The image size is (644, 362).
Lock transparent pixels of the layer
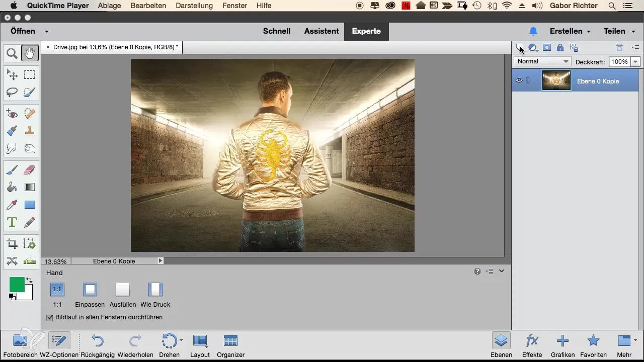[574, 48]
